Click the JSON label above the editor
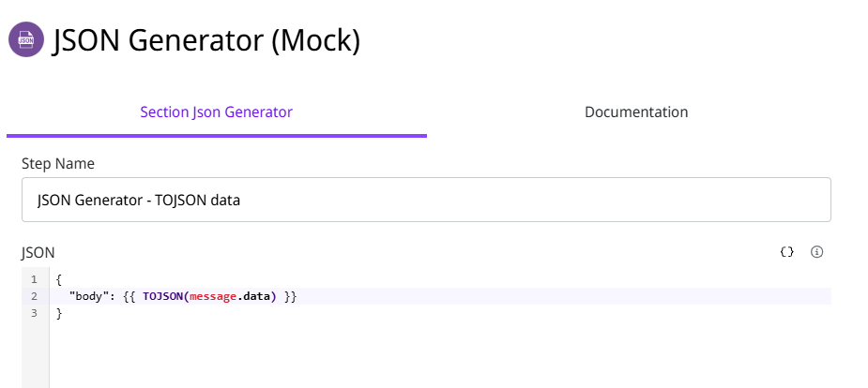Image resolution: width=868 pixels, height=388 pixels. click(x=38, y=252)
